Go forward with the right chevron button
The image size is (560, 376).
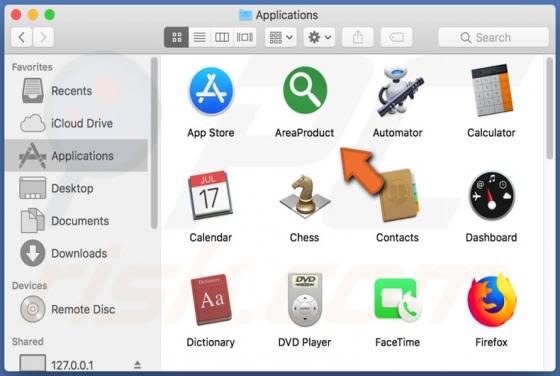coord(43,37)
